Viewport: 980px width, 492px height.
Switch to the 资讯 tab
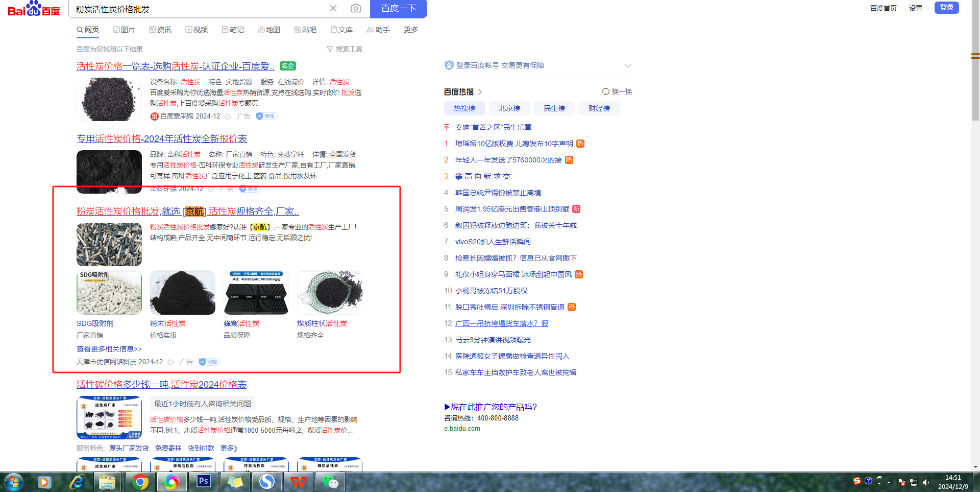click(160, 30)
